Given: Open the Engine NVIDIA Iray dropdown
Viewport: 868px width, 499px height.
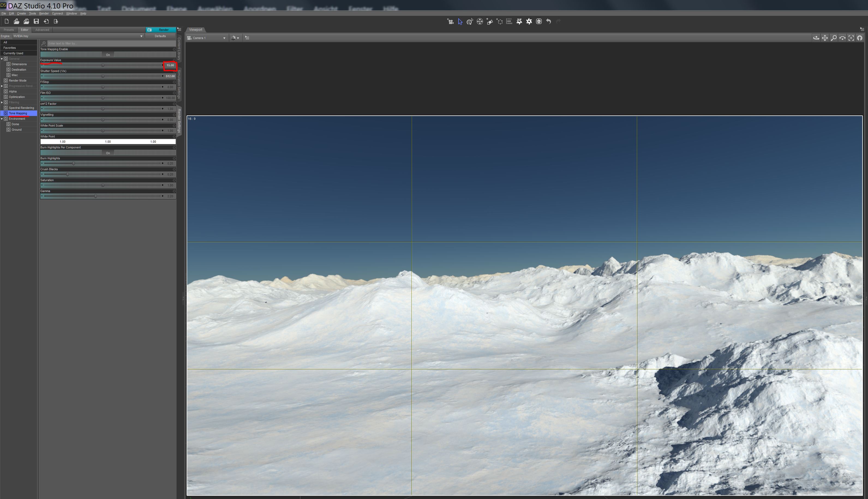Looking at the screenshot, I should click(x=77, y=36).
